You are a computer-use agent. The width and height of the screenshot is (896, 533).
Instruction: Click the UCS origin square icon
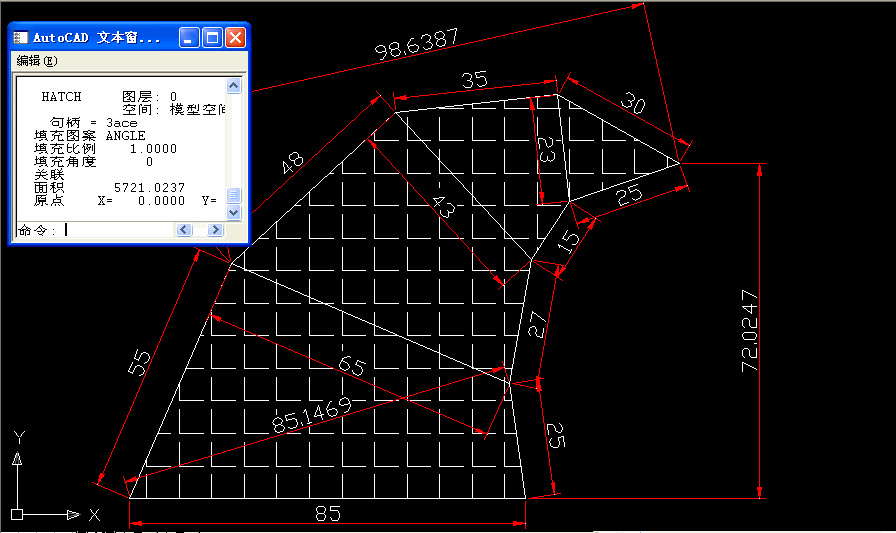tap(17, 514)
